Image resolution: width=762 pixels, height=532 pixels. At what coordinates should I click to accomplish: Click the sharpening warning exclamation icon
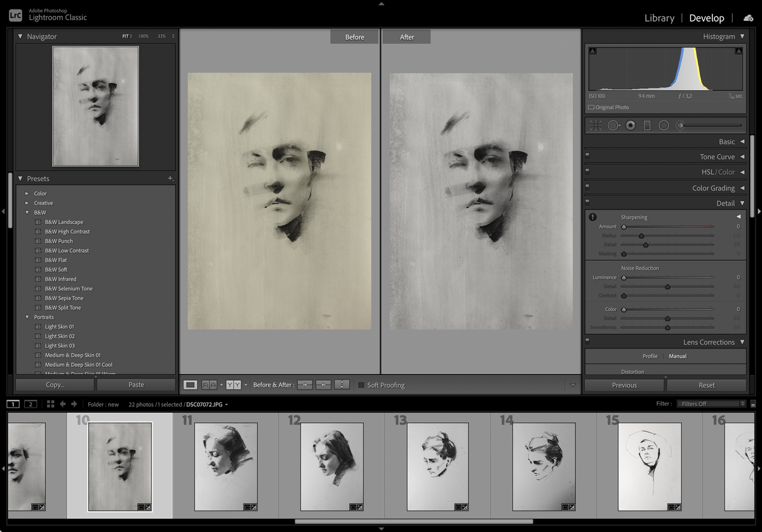[x=592, y=217]
